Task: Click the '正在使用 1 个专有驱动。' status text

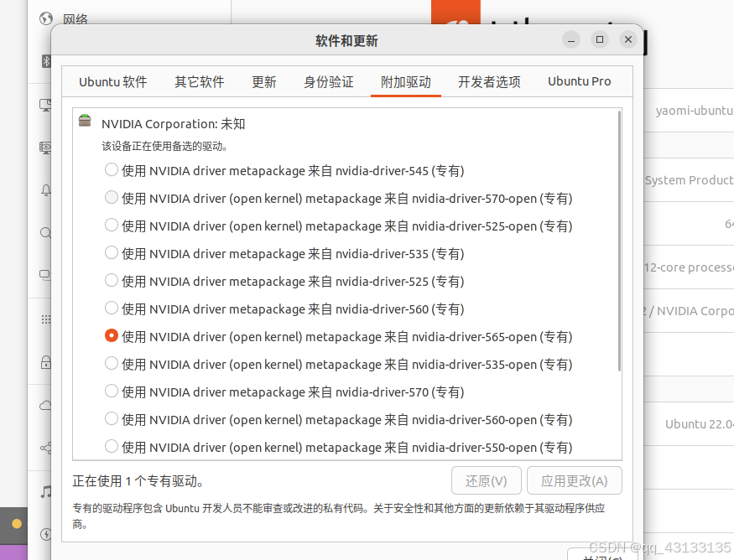Action: tap(138, 481)
